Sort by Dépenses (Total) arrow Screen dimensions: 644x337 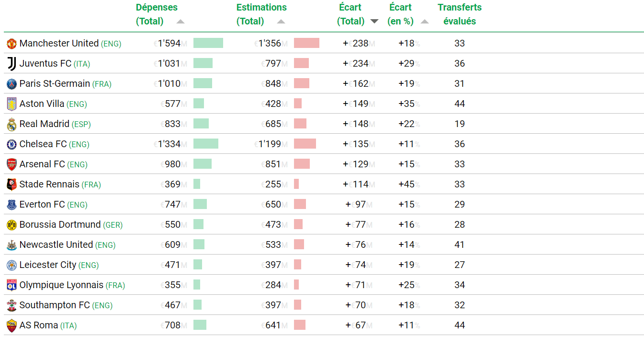180,22
